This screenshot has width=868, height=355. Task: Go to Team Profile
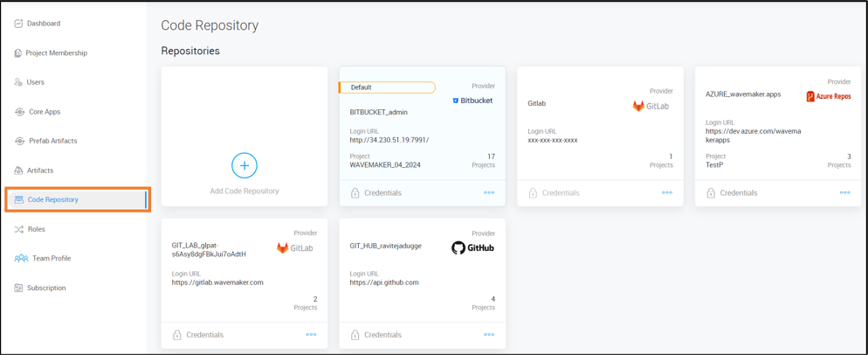point(52,259)
